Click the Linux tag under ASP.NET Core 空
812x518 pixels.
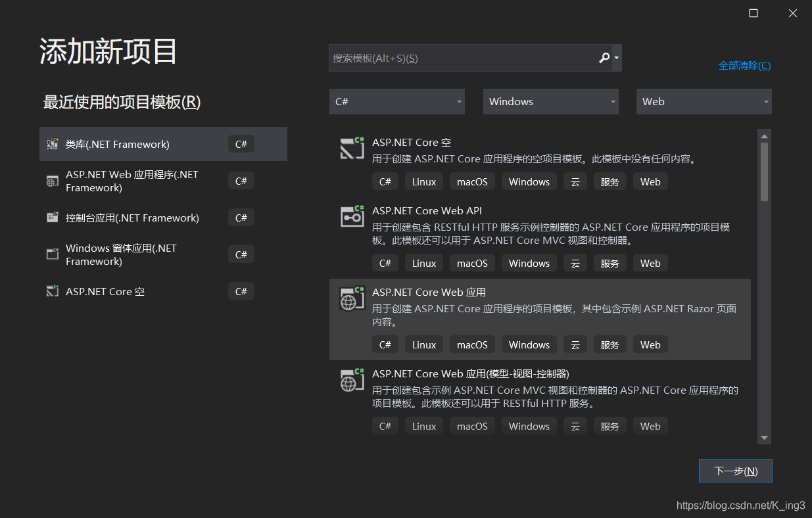click(x=424, y=181)
